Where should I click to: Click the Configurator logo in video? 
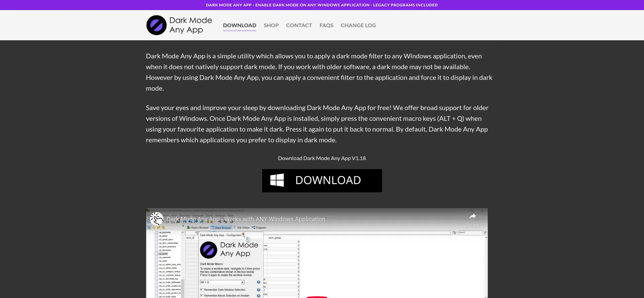point(209,250)
